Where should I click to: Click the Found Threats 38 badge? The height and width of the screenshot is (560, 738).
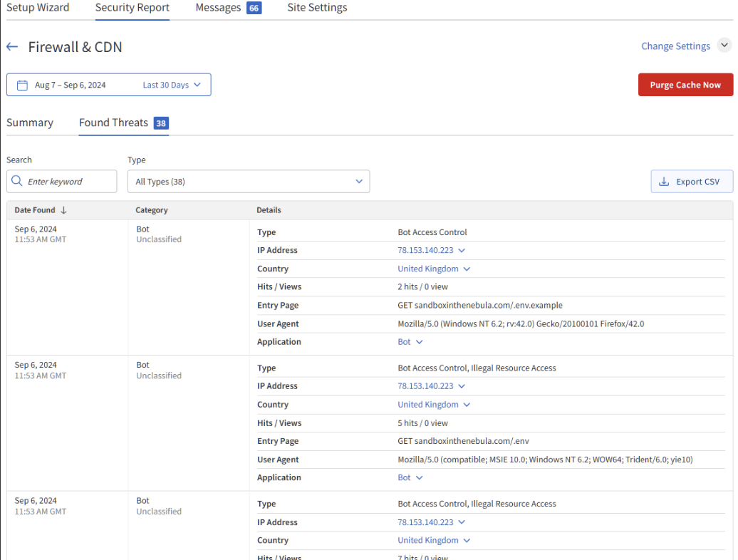(161, 123)
